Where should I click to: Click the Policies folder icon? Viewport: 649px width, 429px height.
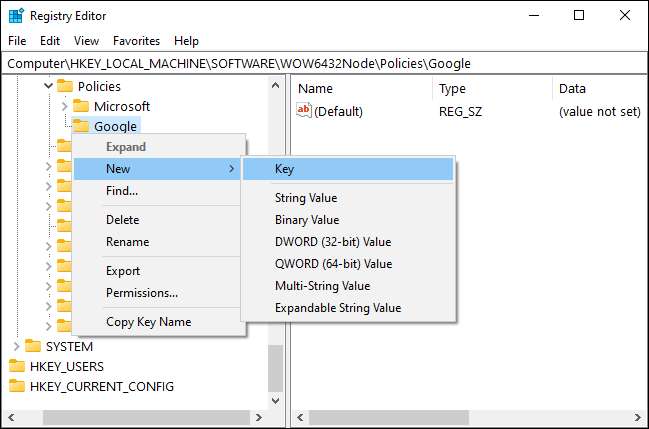65,86
